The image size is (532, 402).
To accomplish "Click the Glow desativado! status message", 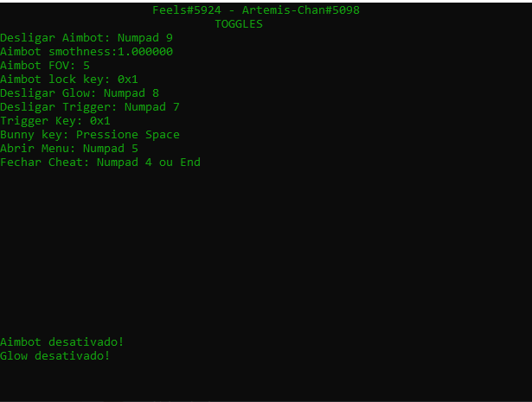I will tap(55, 356).
